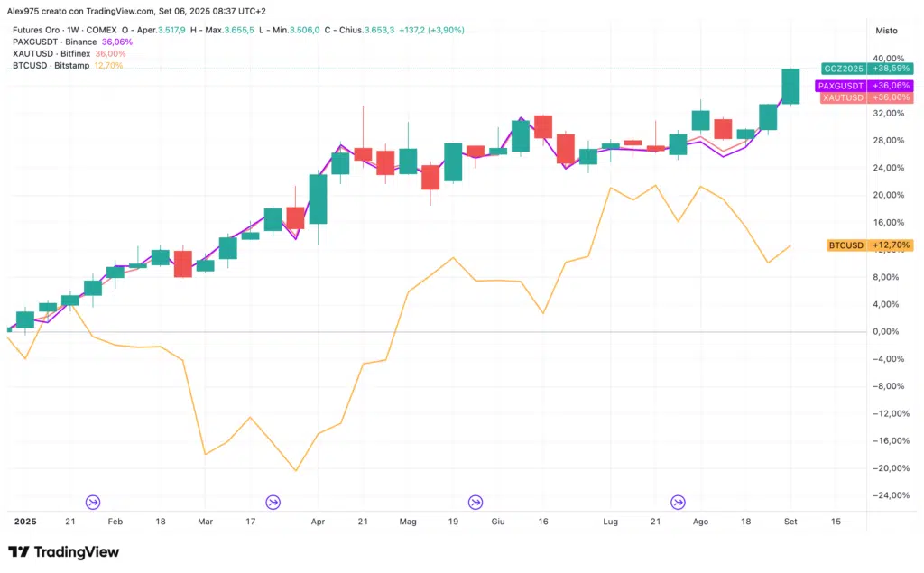Click the 2025 label on the time axis
This screenshot has width=924, height=573.
coord(25,522)
